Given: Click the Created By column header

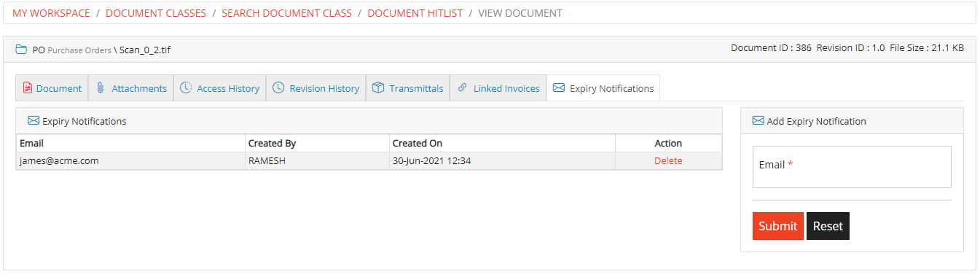Looking at the screenshot, I should click(x=317, y=143).
